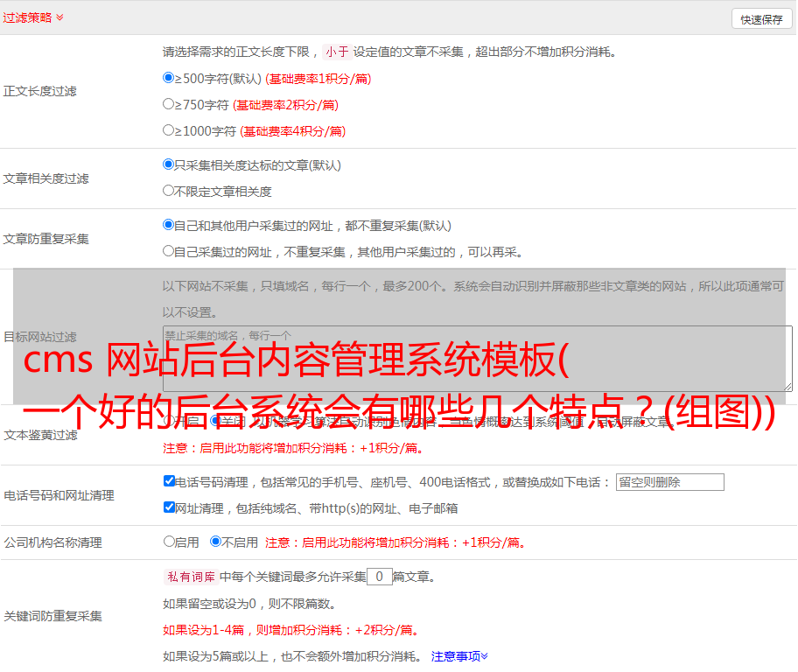This screenshot has width=798, height=672.
Task: Select 自己和其他用户采集过的网址 no-repeat option
Action: (169, 225)
